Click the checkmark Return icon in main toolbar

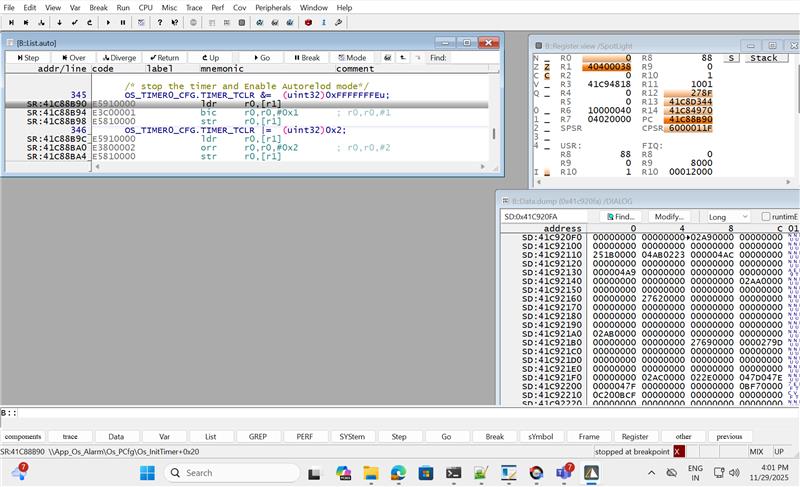(74, 22)
